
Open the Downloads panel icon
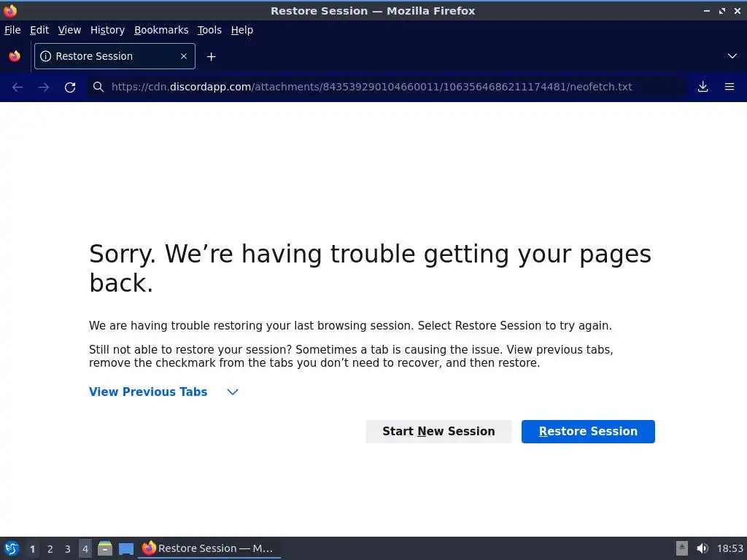(x=703, y=87)
